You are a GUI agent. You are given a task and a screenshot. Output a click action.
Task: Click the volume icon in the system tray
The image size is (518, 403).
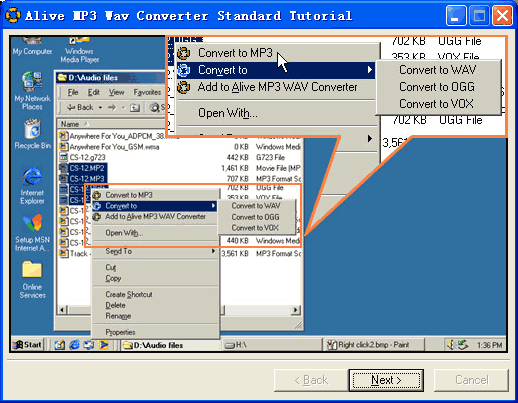click(x=451, y=345)
